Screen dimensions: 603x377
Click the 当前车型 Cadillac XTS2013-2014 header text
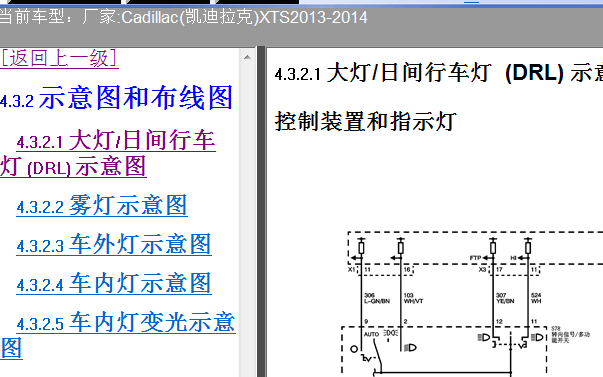(x=183, y=17)
